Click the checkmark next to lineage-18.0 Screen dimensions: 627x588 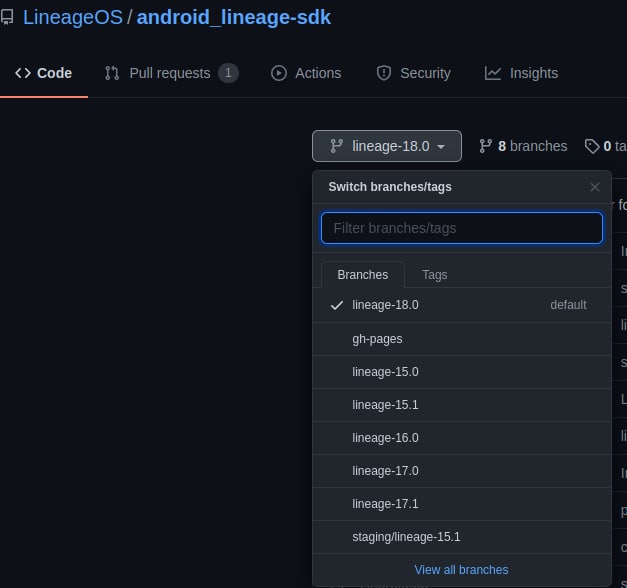337,305
